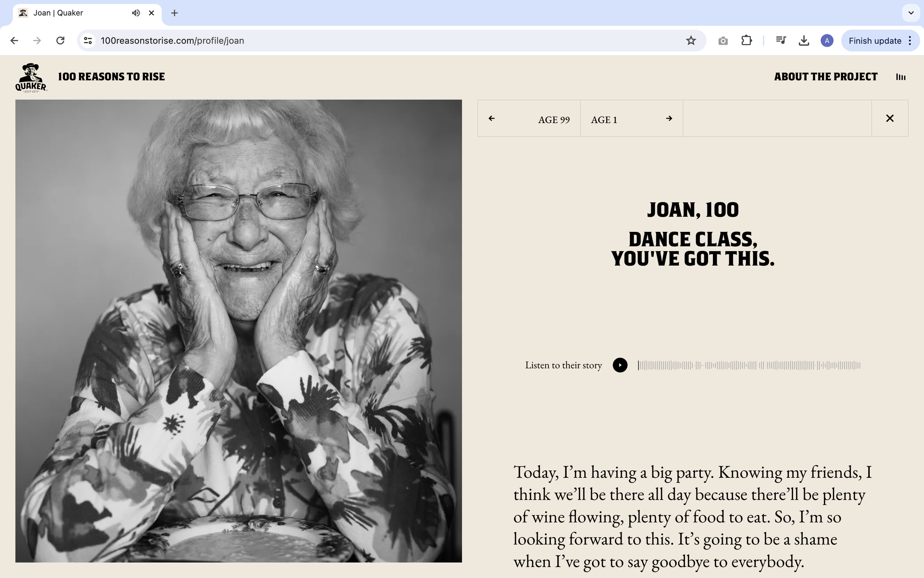
Task: Mute the tab audio speaker icon
Action: click(136, 13)
